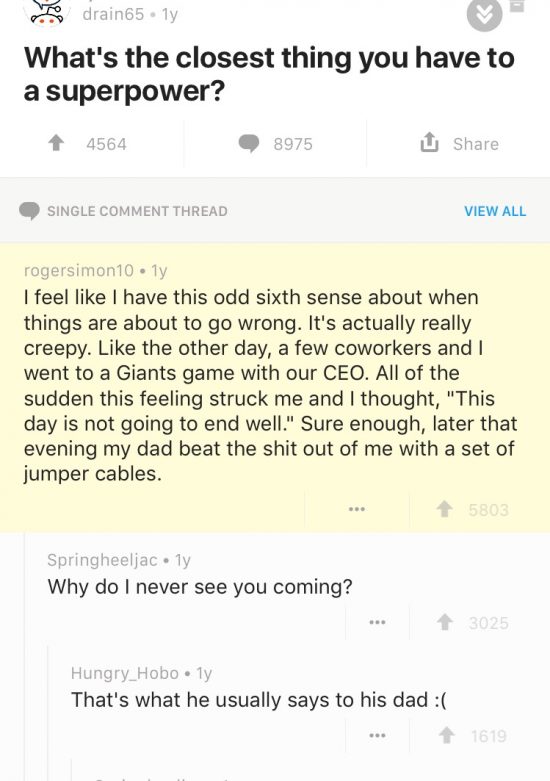Upvote Hungry_Hobo's reply with 1619 points
This screenshot has height=781, width=550.
click(x=447, y=735)
